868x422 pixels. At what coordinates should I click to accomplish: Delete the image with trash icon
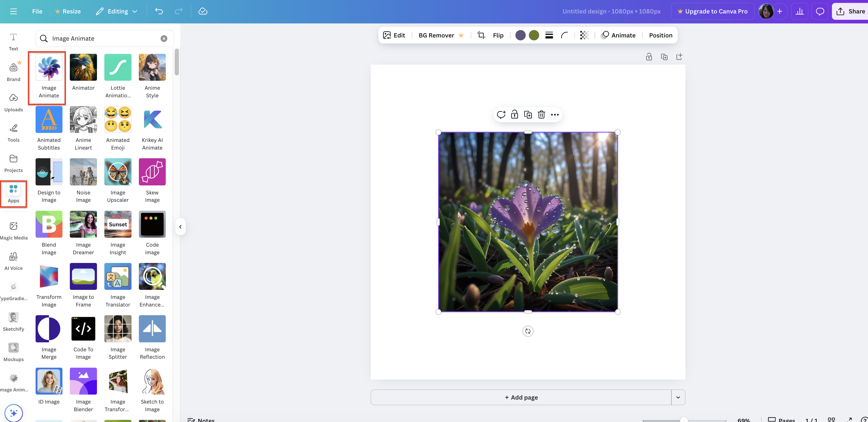point(541,115)
